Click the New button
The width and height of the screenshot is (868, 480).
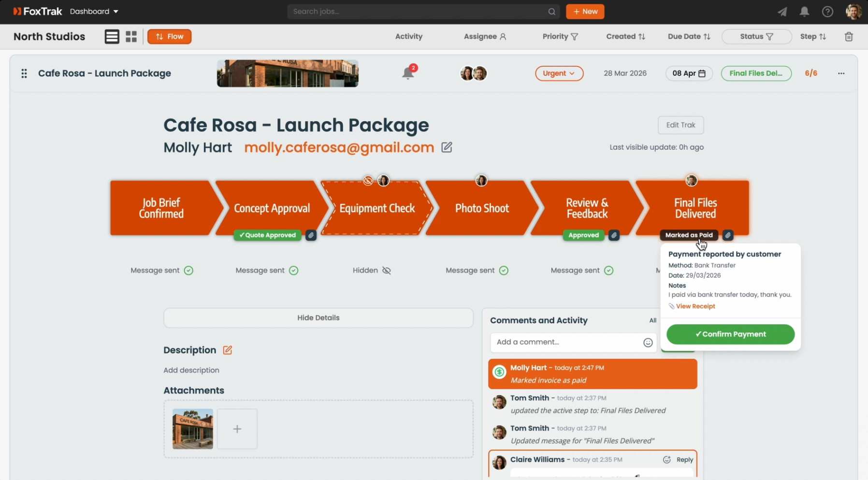[x=585, y=12]
